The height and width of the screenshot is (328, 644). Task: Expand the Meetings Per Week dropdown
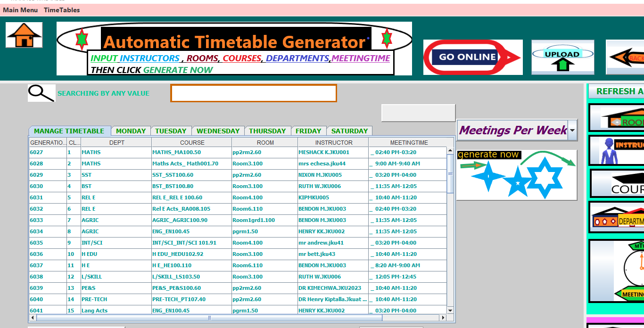point(572,130)
